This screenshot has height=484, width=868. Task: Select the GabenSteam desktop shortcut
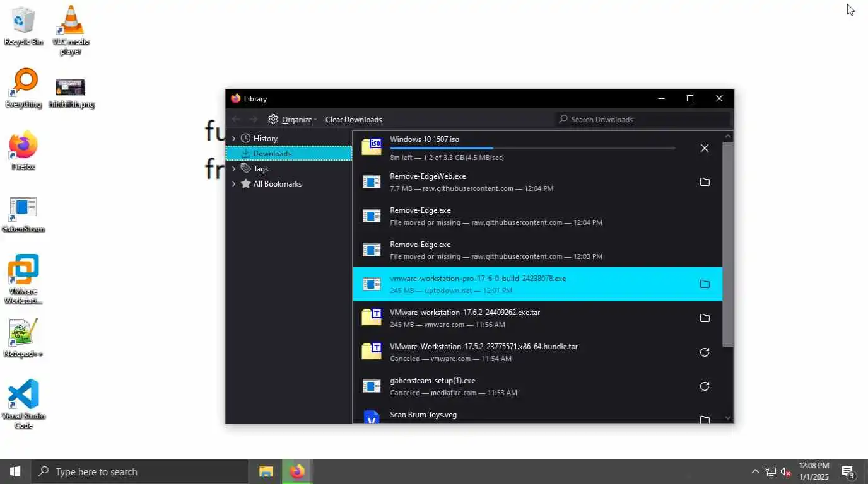pos(23,214)
